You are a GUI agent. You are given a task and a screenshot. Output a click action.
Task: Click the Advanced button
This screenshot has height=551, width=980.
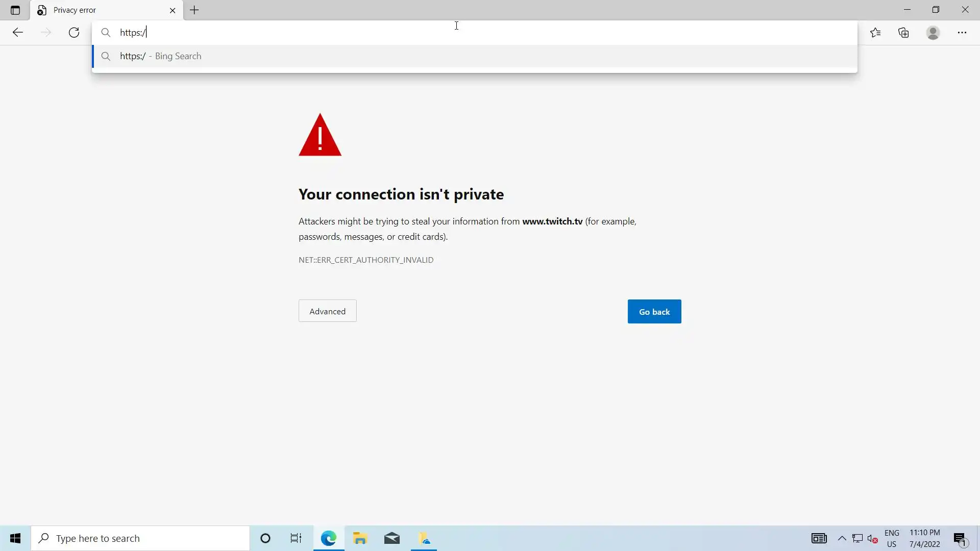(327, 311)
